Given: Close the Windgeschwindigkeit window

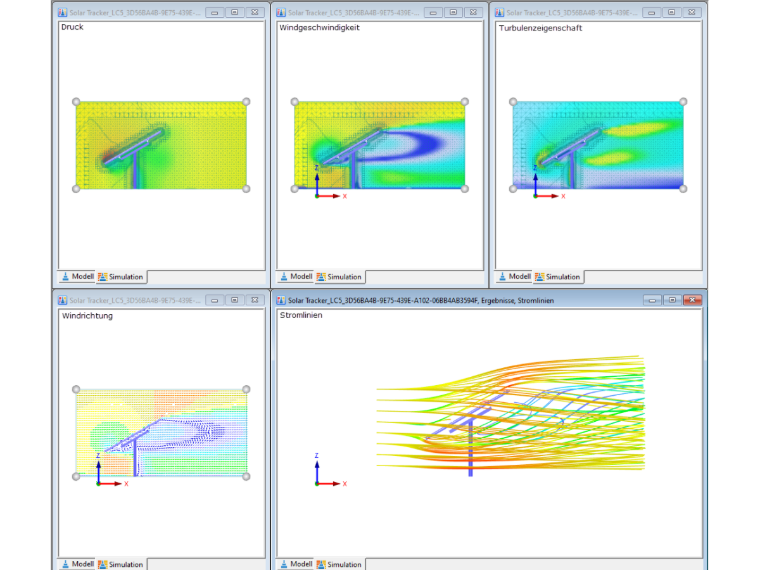Looking at the screenshot, I should click(474, 13).
